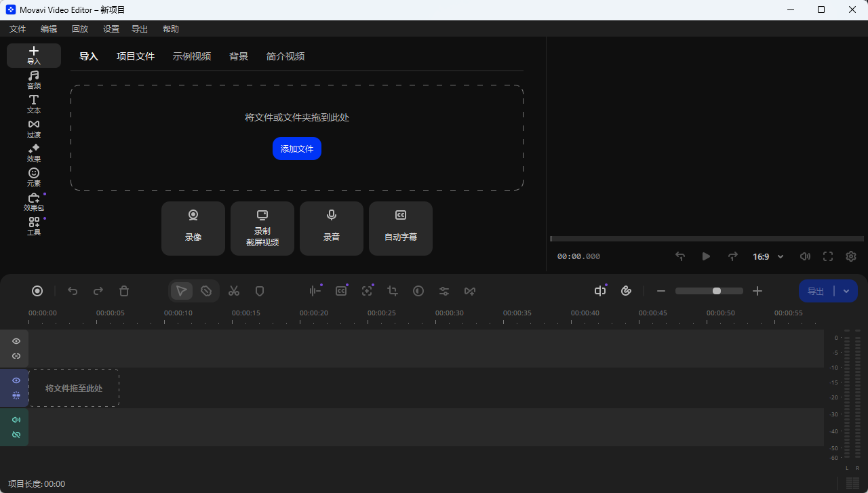The image size is (868, 493).
Task: Toggle the link icon on top overlay track
Action: pyautogui.click(x=16, y=356)
